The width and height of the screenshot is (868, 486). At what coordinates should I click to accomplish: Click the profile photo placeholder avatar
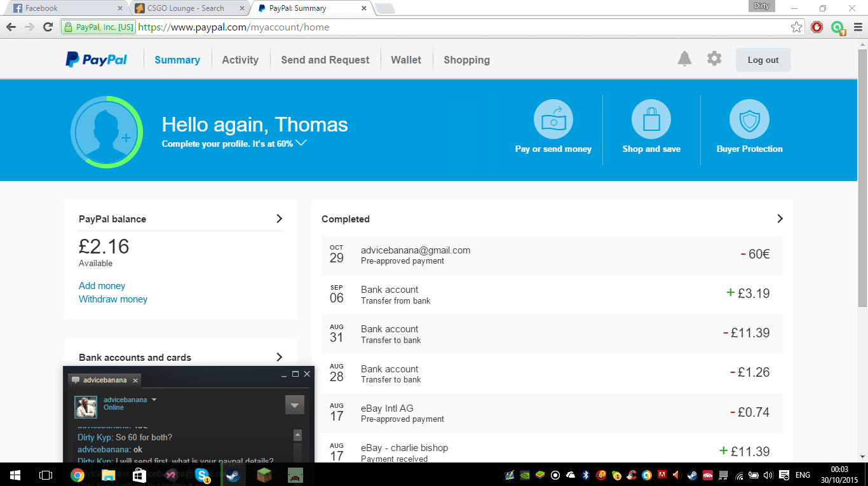tap(107, 132)
